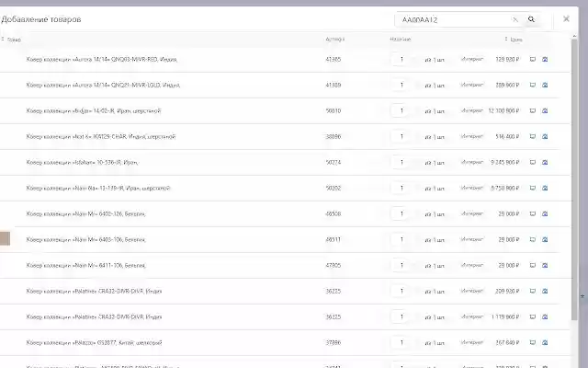
Task: Click the monitor icon in Palatine 209 920 ₽ row
Action: click(x=533, y=291)
